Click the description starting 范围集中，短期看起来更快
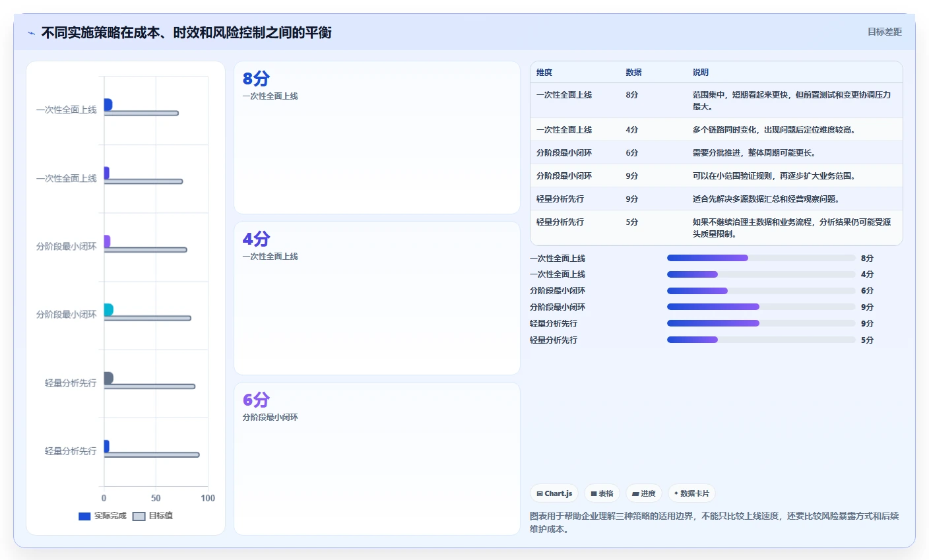Viewport: 929px width, 560px height. (x=792, y=100)
